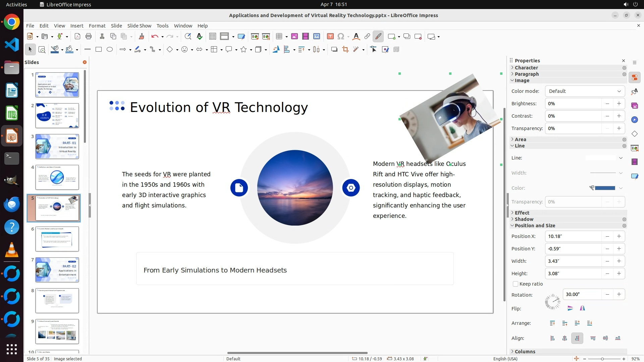Increase Brightness with the plus button
This screenshot has height=362, width=644.
[619, 104]
